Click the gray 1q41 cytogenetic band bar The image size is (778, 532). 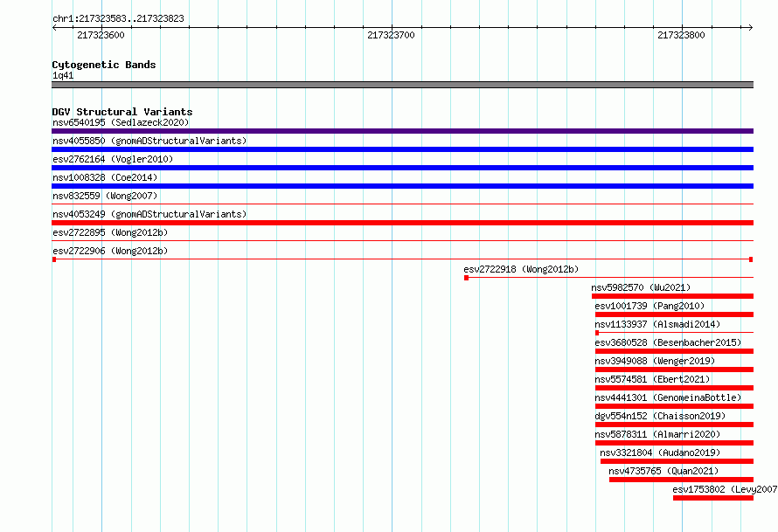tap(402, 85)
